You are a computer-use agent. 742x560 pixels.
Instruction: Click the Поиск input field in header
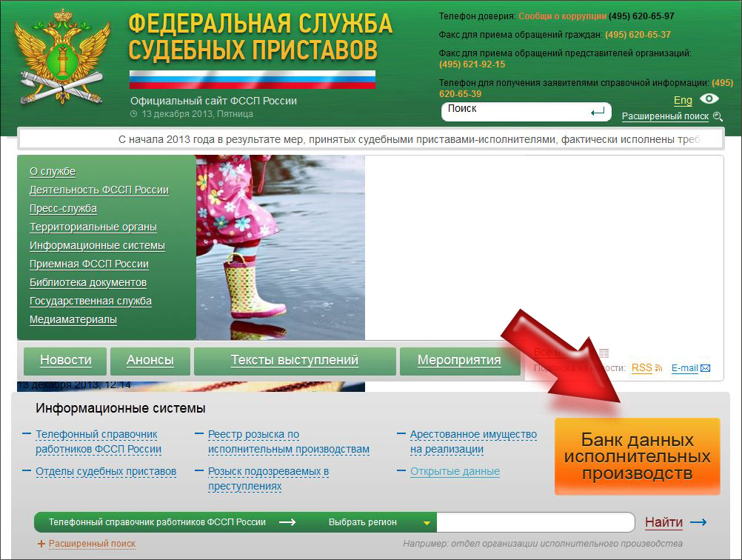(x=515, y=110)
